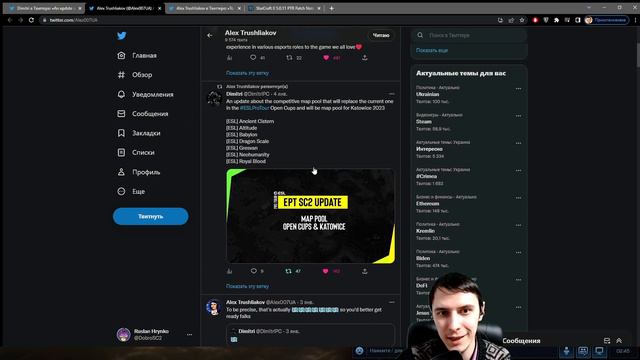Image resolution: width=640 pixels, height=360 pixels.
Task: Open EPT SC2 Update map pool image
Action: coord(311,216)
